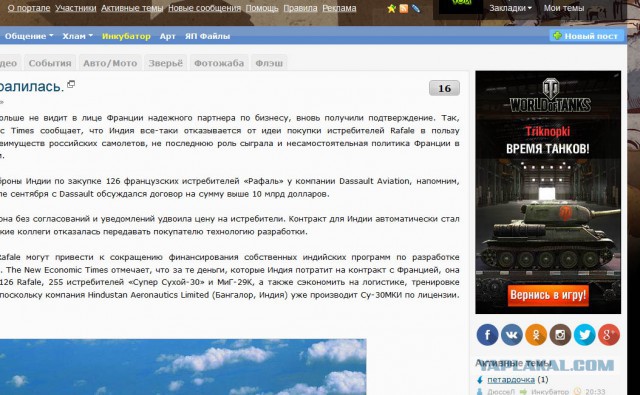
Task: Expand the Закладки dropdown
Action: 510,8
